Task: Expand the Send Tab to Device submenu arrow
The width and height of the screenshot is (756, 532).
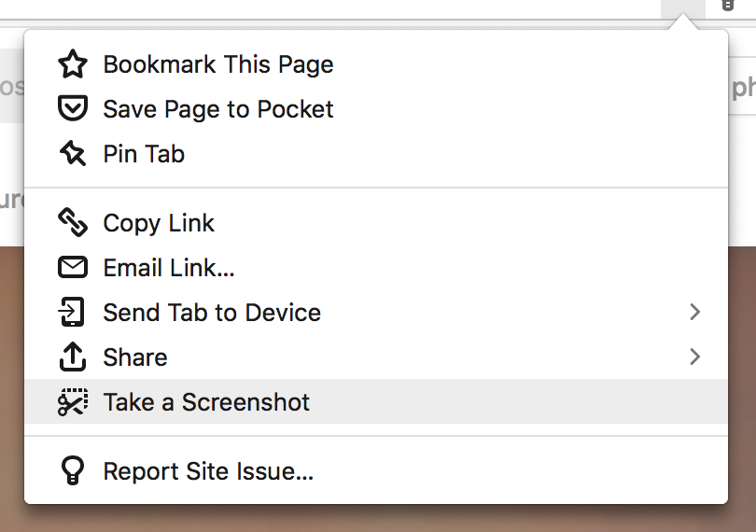Action: click(694, 313)
